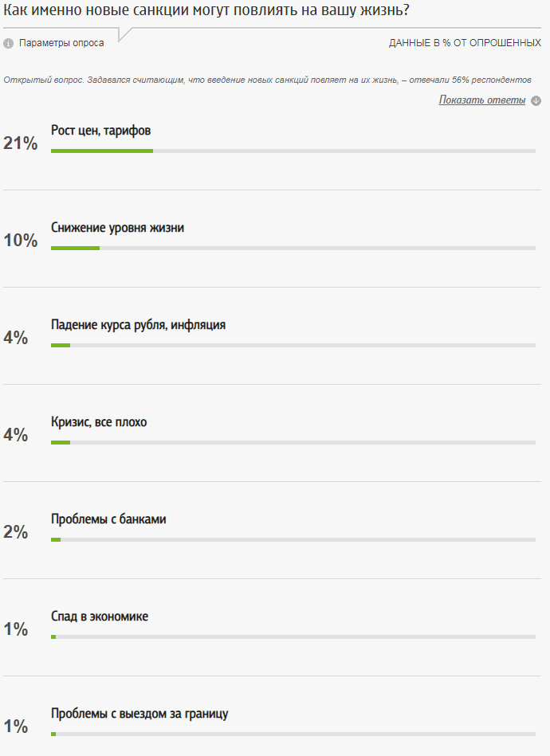Click the Кризис, все плохо progress bar

click(x=293, y=442)
